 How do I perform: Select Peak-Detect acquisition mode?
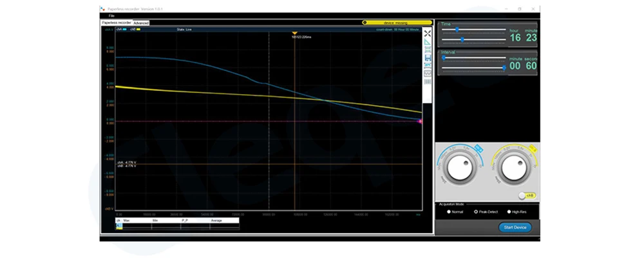click(x=486, y=212)
